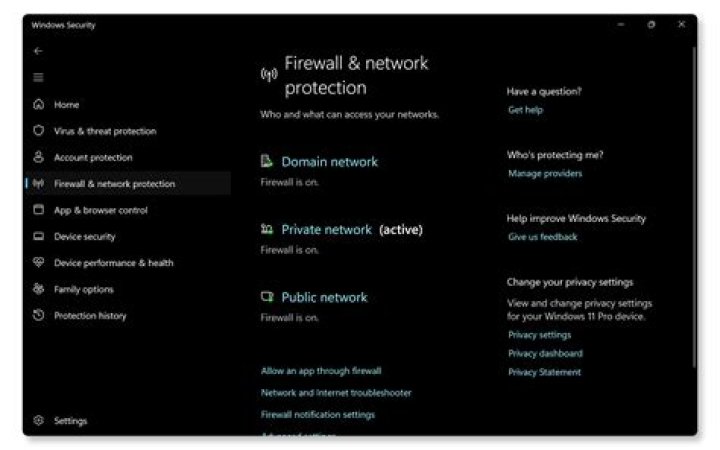This screenshot has height=450, width=720.
Task: Open the Private network (active) settings
Action: 326,229
